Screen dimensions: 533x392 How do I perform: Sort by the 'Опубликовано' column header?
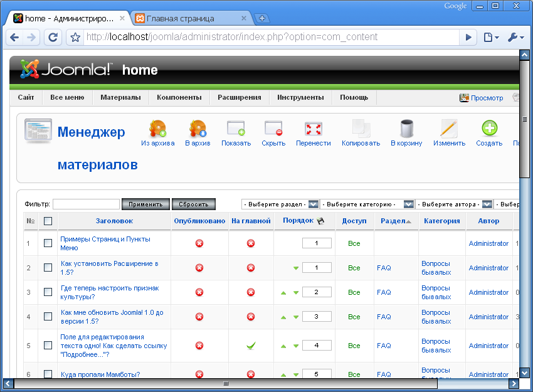point(199,221)
